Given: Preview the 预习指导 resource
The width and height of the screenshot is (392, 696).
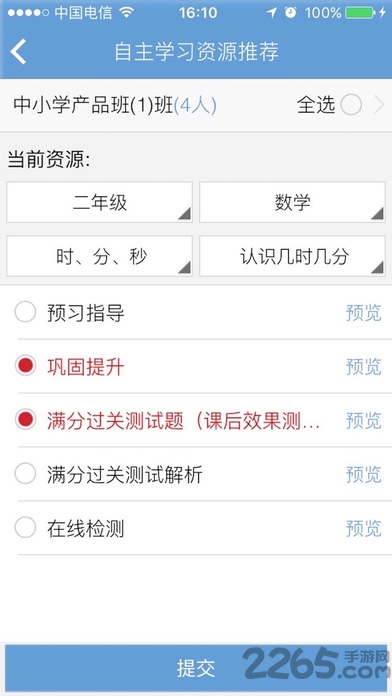Looking at the screenshot, I should click(x=364, y=312).
